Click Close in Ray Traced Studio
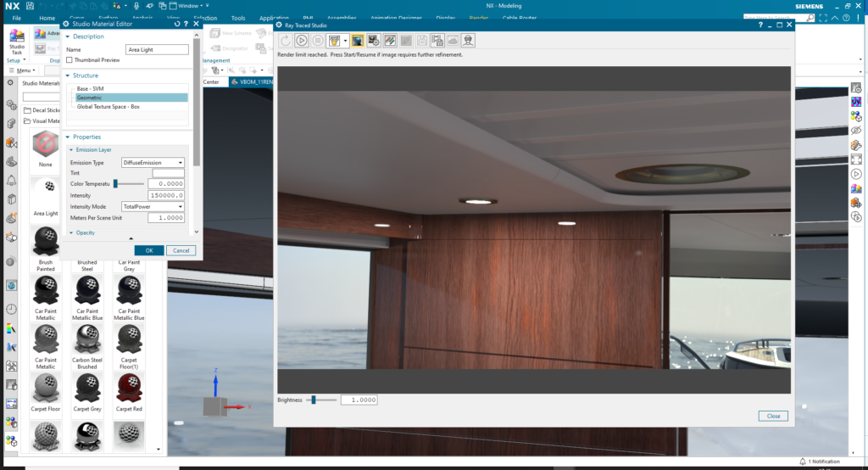The width and height of the screenshot is (868, 470). click(x=773, y=416)
